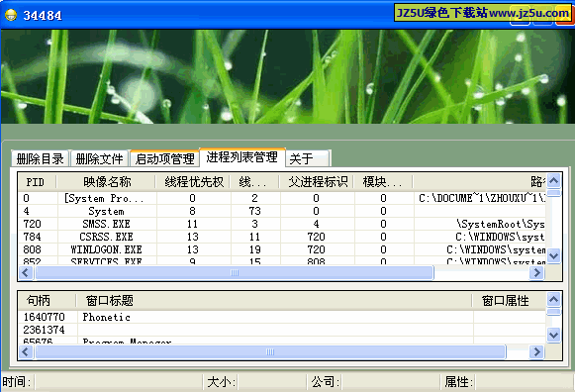575x392 pixels.
Task: Click window list scroll down arrow
Action: 553,335
